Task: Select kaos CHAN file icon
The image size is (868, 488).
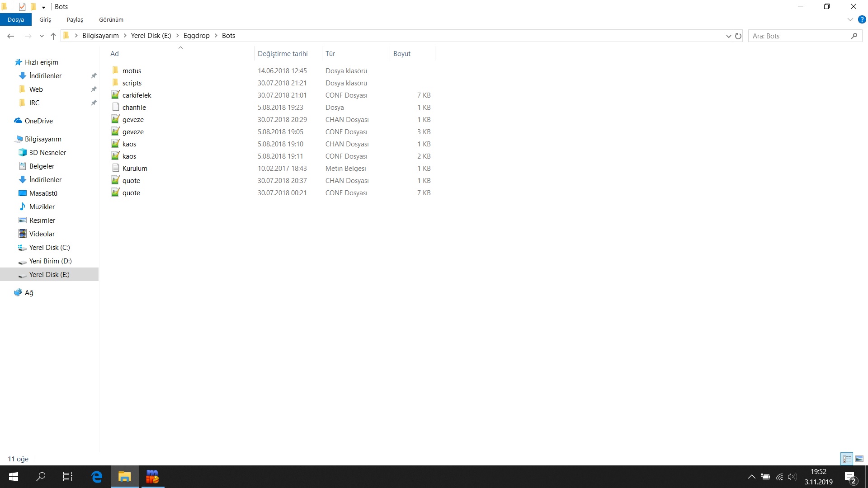Action: tap(115, 144)
